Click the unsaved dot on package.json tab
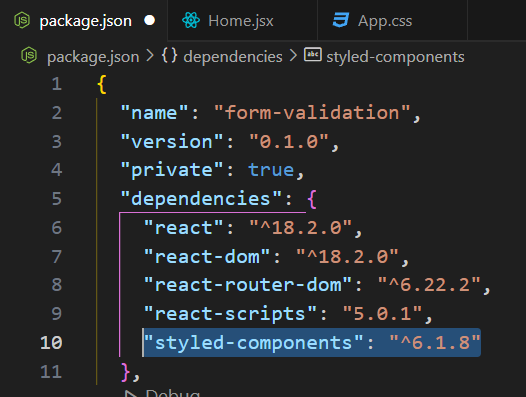This screenshot has height=397, width=526. coord(150,20)
